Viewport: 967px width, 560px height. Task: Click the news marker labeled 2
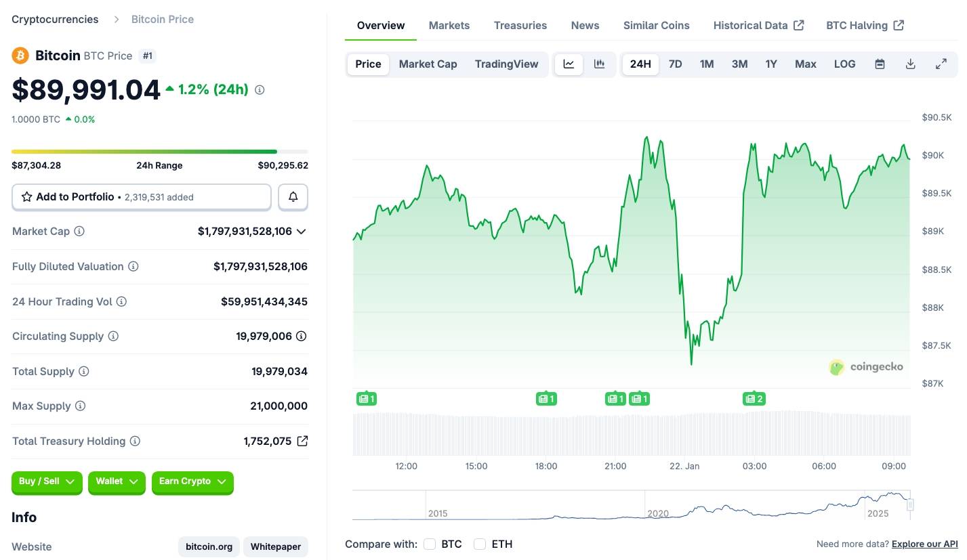pyautogui.click(x=754, y=399)
